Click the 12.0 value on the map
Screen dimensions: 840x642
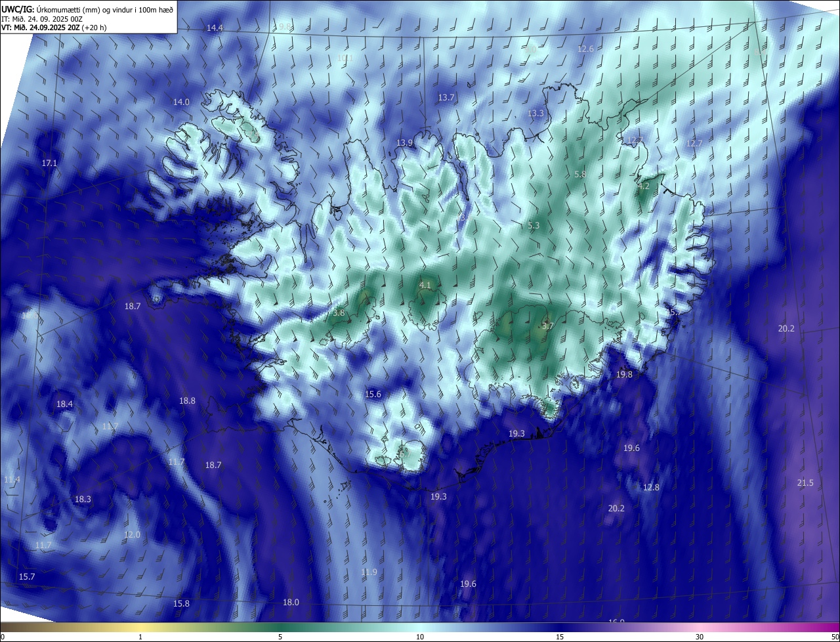tap(133, 534)
